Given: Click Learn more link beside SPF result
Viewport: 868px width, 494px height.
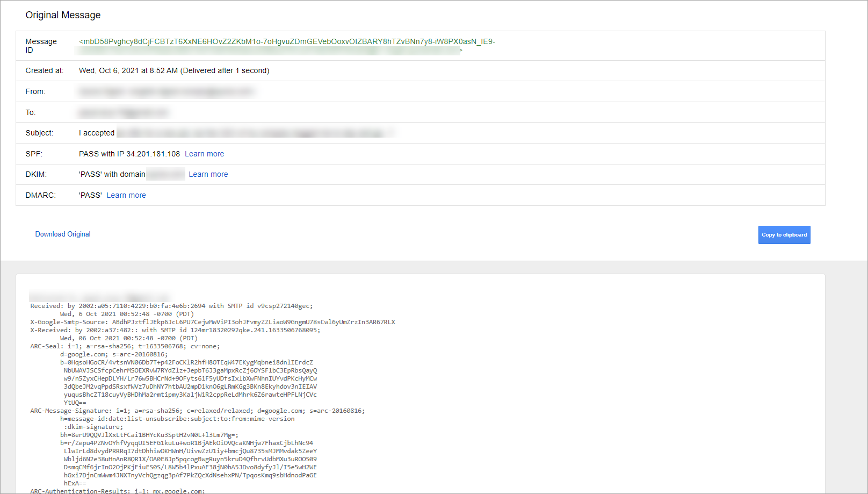Looking at the screenshot, I should coord(204,154).
